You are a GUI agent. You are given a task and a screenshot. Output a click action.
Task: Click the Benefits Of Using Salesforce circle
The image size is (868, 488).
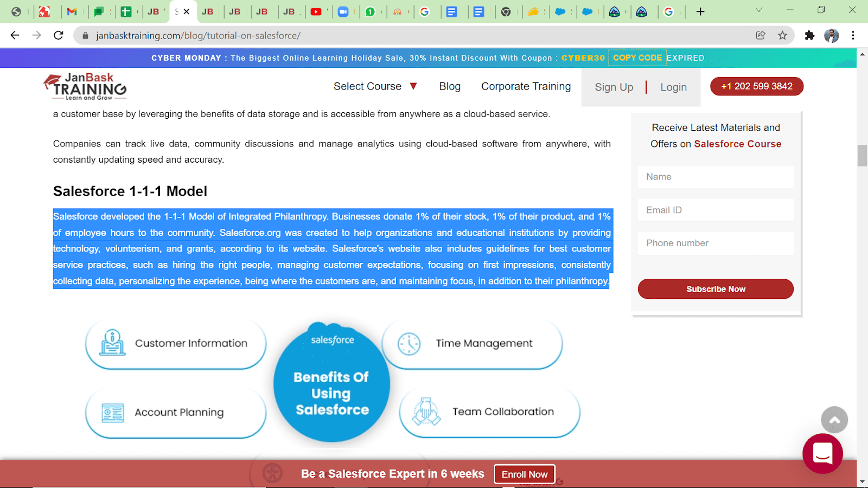(x=331, y=384)
